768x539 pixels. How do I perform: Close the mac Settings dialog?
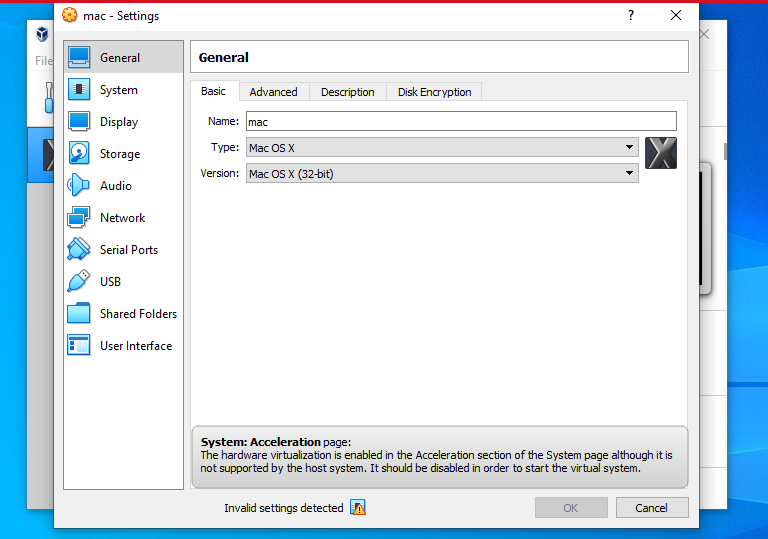point(676,15)
